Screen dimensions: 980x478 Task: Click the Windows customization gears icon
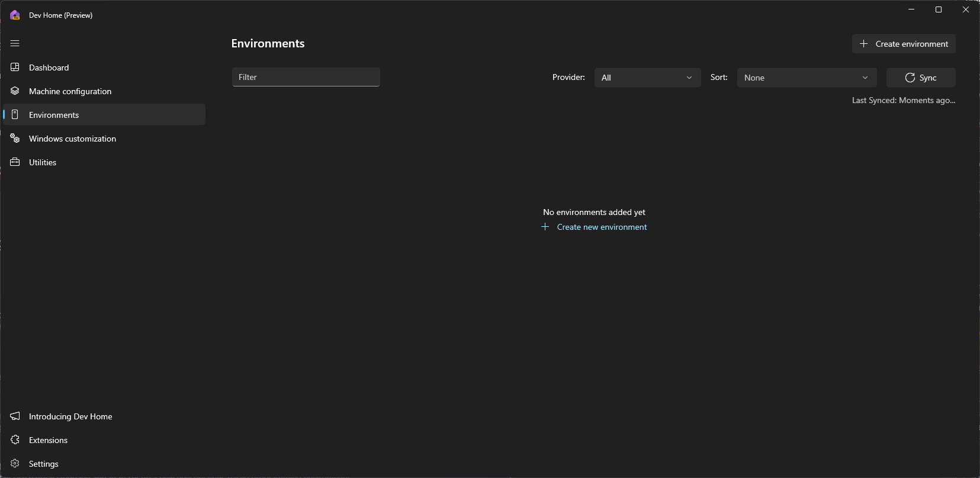15,139
